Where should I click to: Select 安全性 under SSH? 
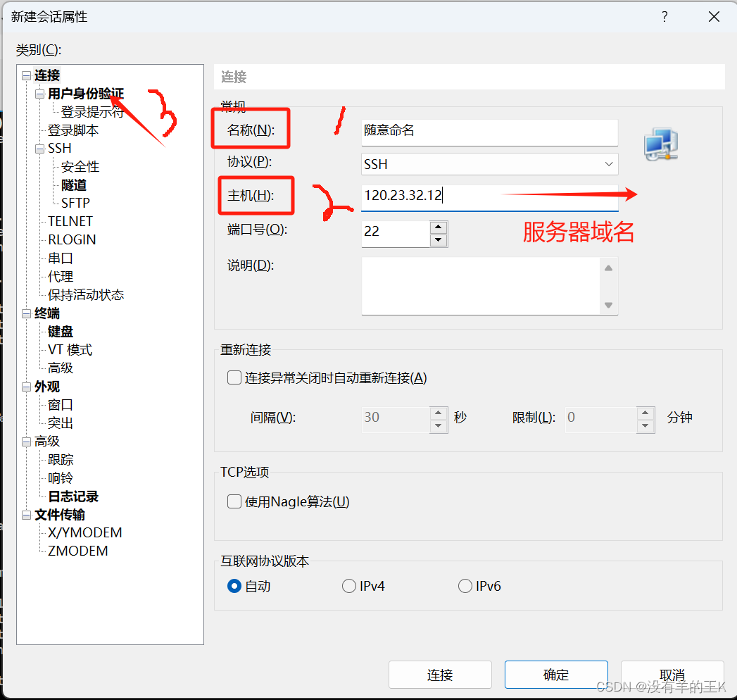80,166
